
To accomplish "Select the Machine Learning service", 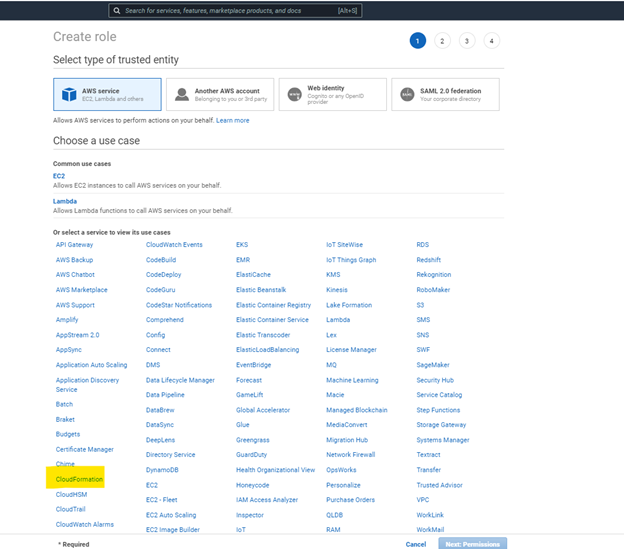I will (352, 380).
